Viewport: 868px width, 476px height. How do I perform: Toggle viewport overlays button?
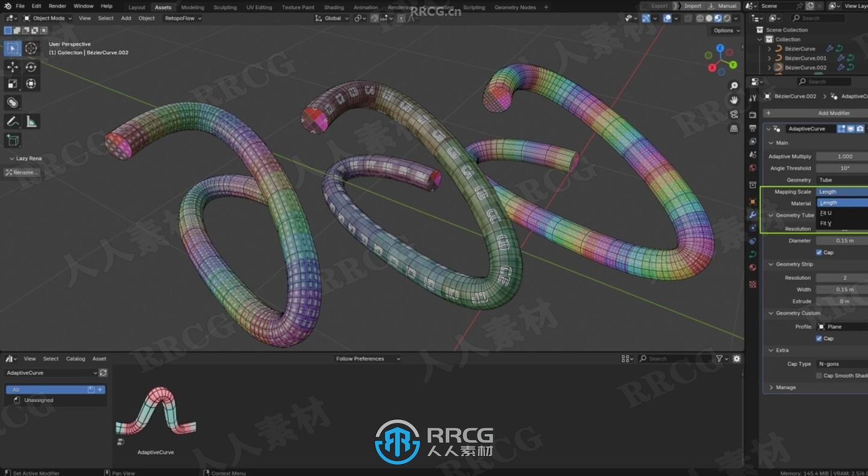(668, 19)
